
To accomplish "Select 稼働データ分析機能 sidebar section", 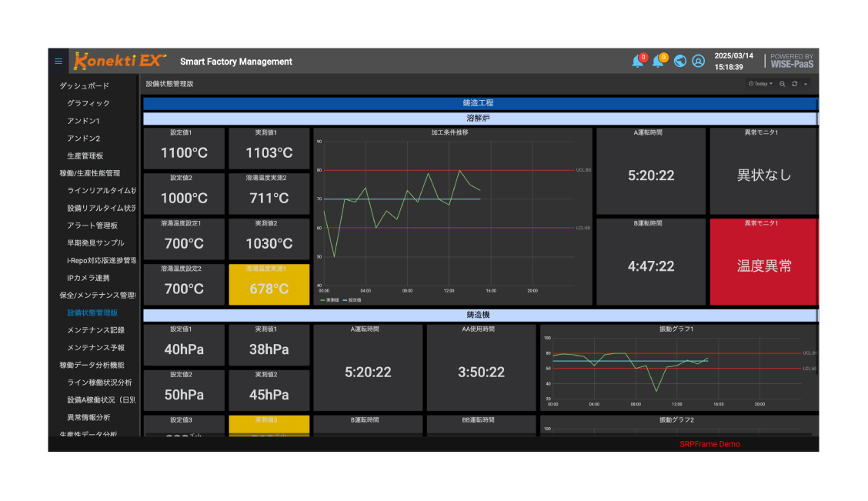I will coord(92,365).
